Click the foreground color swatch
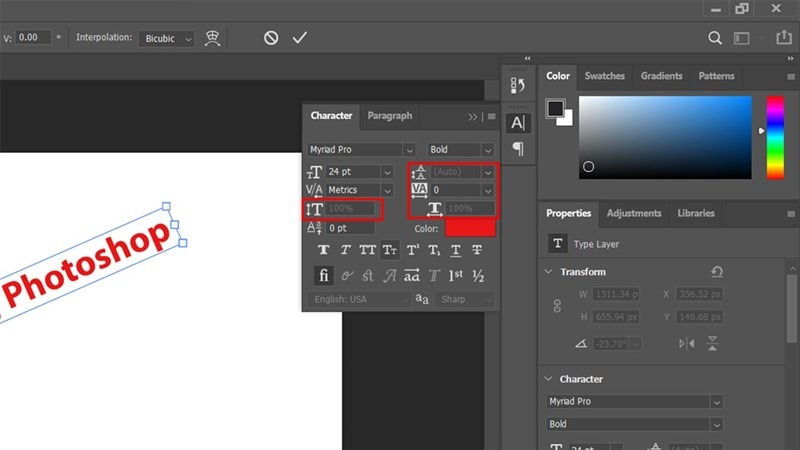This screenshot has height=450, width=800. (x=555, y=108)
